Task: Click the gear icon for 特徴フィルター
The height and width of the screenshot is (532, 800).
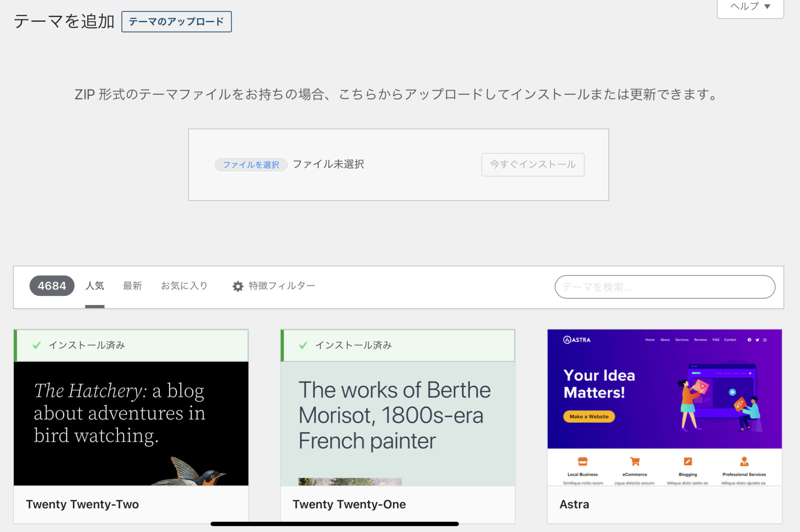Action: click(238, 286)
